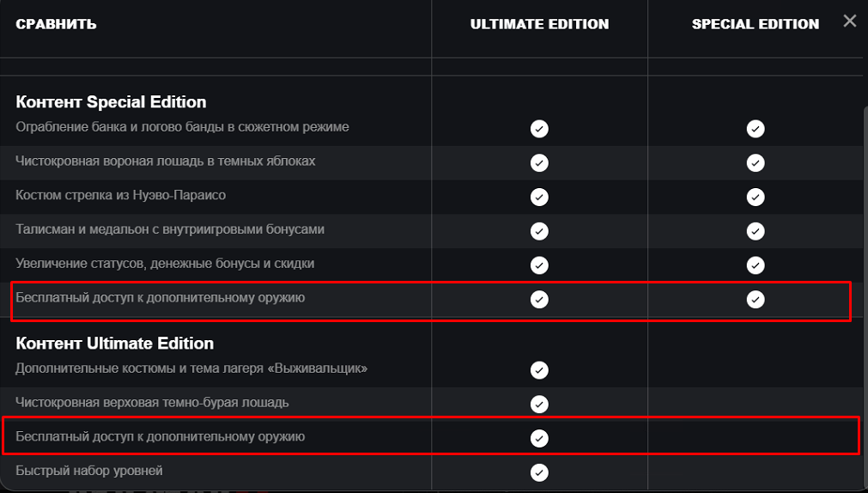Click the Контент Special Edition section heading
Screen dimensions: 868x493
point(111,102)
